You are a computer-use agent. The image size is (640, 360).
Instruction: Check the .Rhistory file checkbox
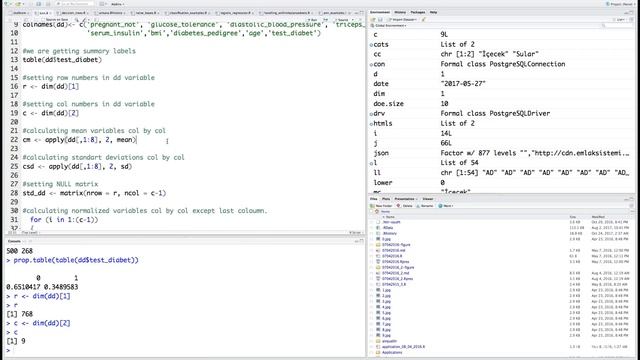[x=372, y=233]
